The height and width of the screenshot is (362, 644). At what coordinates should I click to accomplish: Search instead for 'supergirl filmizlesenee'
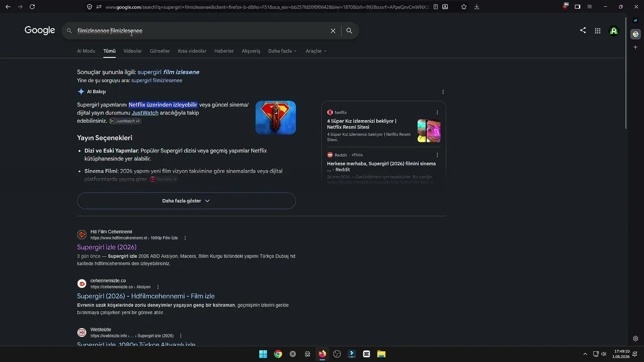[157, 80]
